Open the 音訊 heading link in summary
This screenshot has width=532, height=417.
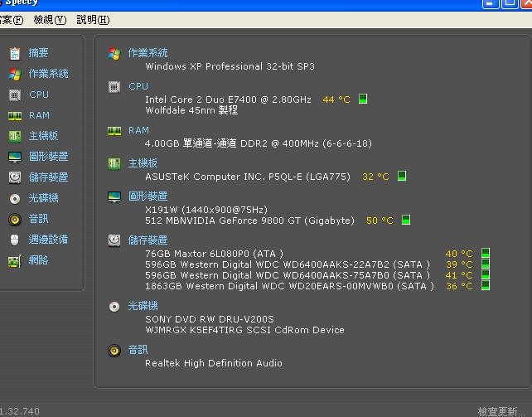(x=138, y=350)
